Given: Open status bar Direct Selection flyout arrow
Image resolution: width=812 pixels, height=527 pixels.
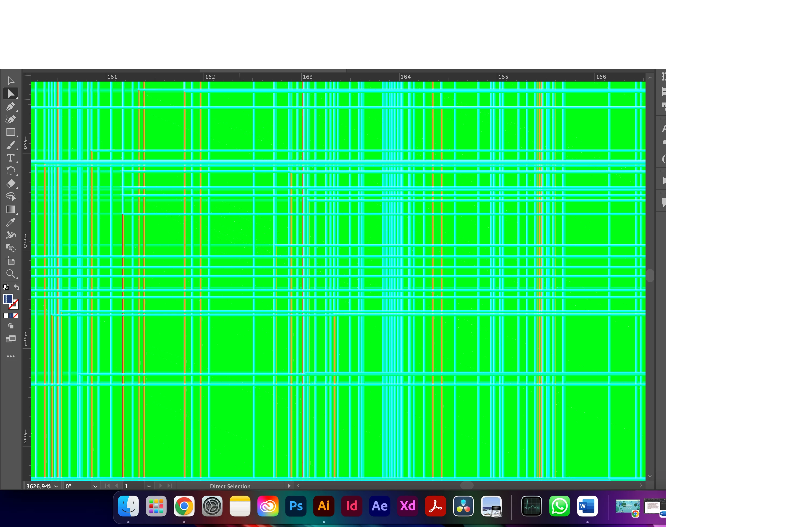Looking at the screenshot, I should [x=289, y=486].
